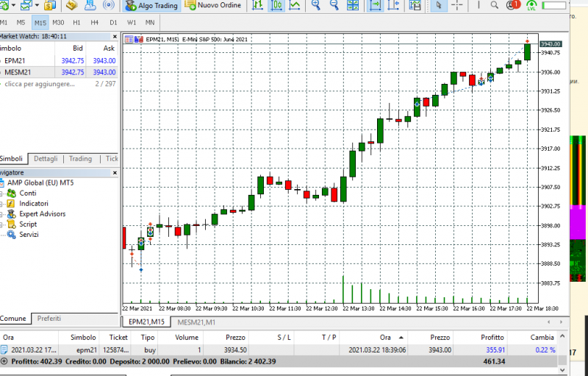
Task: Open new chart dropdown arrow
Action: click(13, 5)
